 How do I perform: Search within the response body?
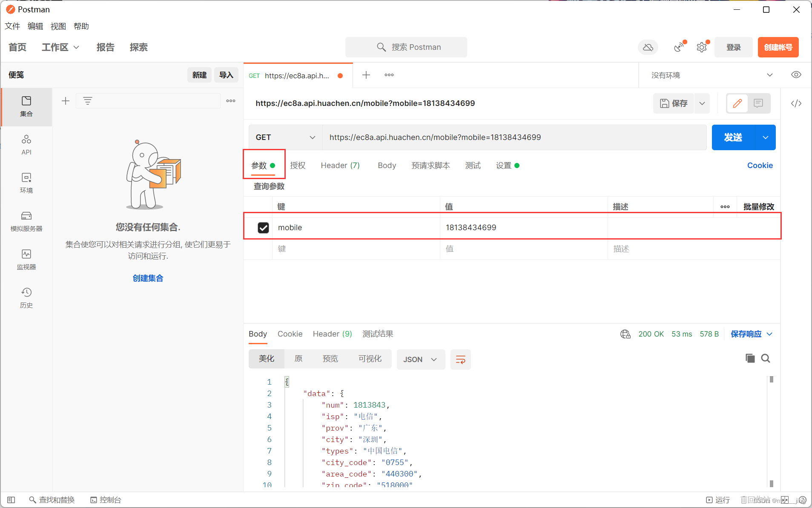click(766, 358)
